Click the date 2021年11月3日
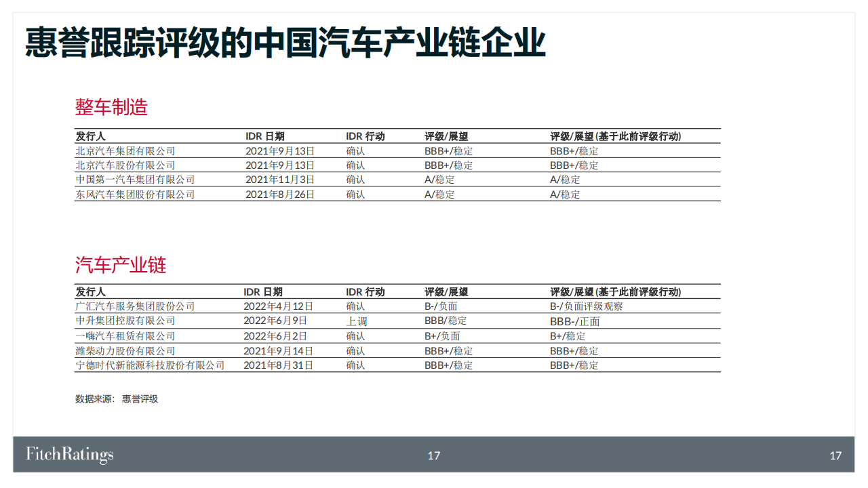 coord(280,180)
